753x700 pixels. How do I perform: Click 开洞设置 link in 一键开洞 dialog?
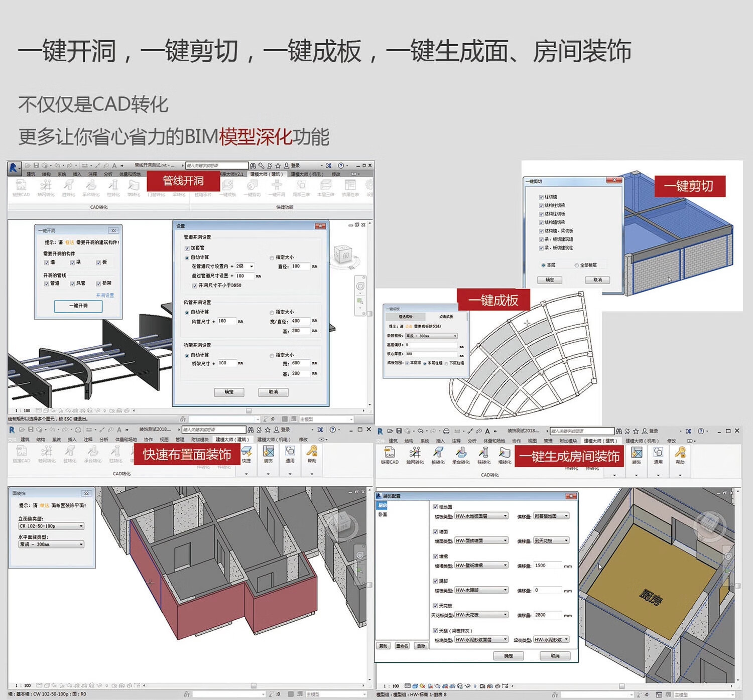[105, 295]
